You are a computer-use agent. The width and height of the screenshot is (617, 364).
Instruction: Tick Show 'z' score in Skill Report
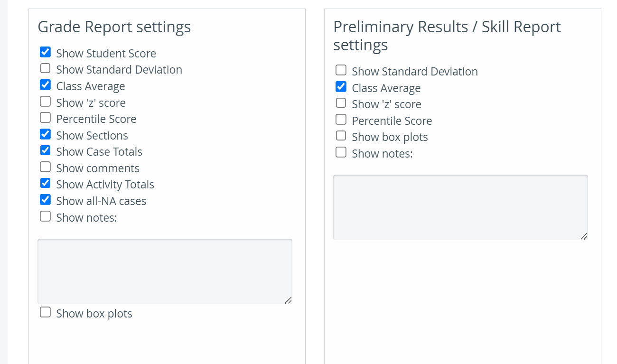click(x=341, y=103)
